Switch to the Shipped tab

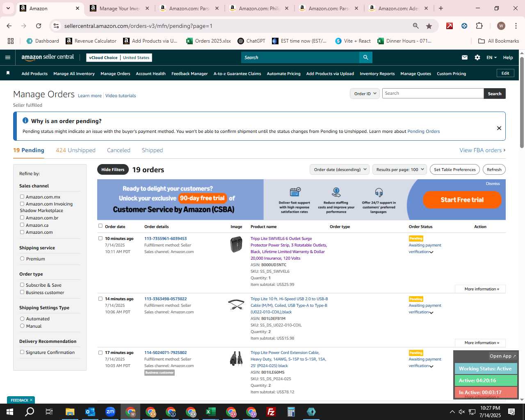tap(152, 150)
